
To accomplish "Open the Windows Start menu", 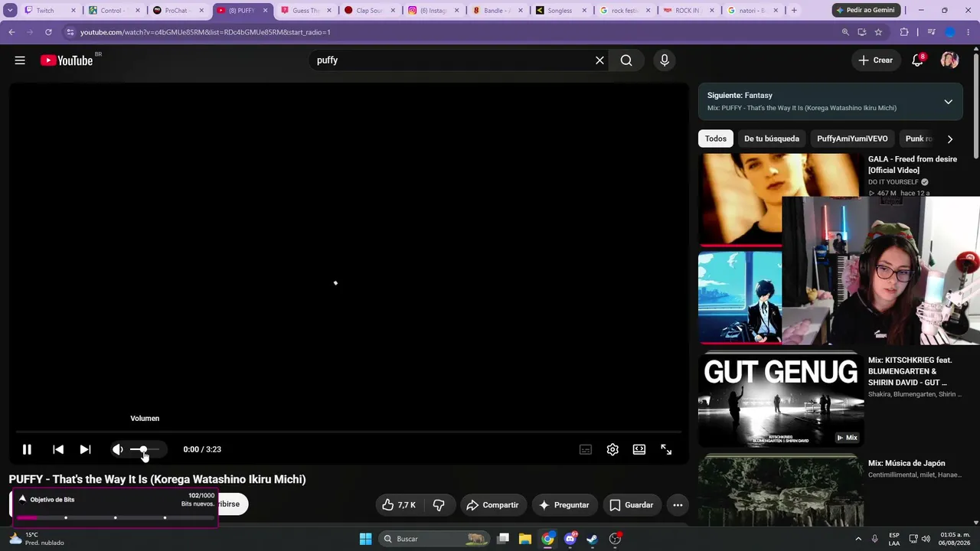I will pos(365,539).
